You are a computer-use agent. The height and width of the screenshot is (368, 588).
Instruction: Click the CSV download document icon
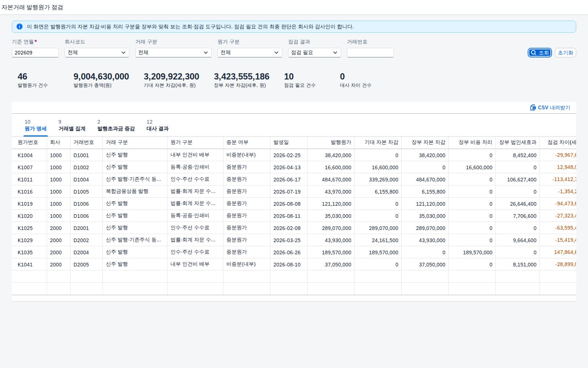pos(533,107)
